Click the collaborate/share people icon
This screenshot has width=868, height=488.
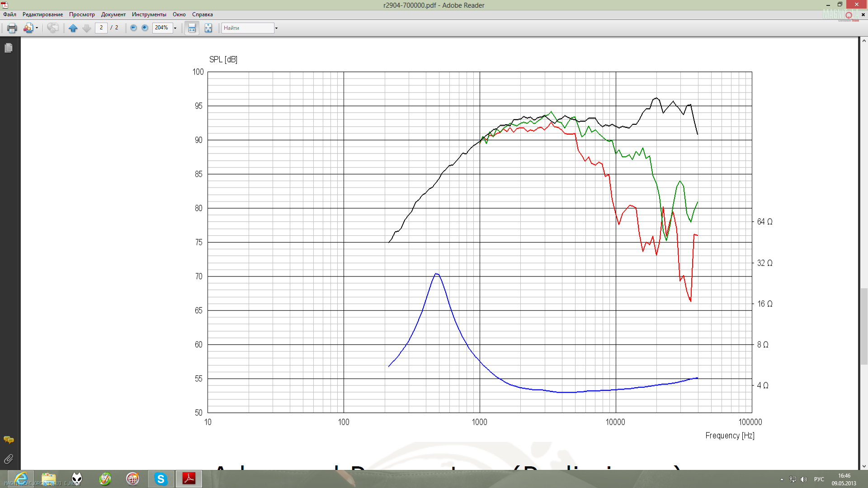pos(28,28)
